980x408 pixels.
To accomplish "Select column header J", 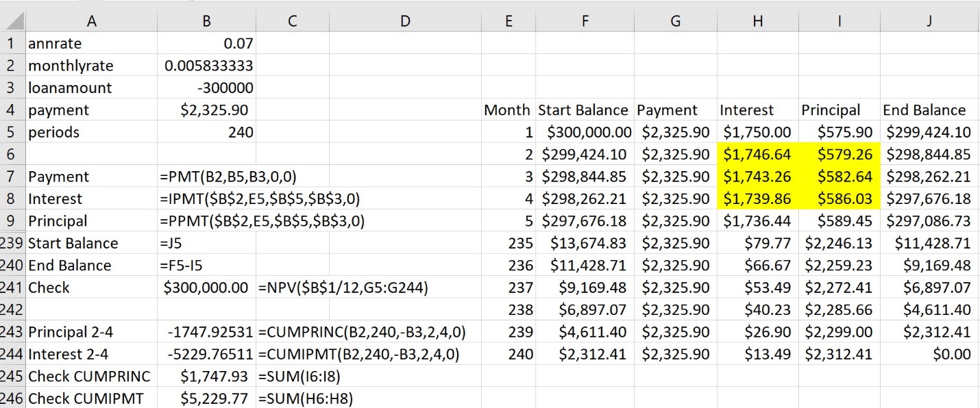I will (x=929, y=21).
